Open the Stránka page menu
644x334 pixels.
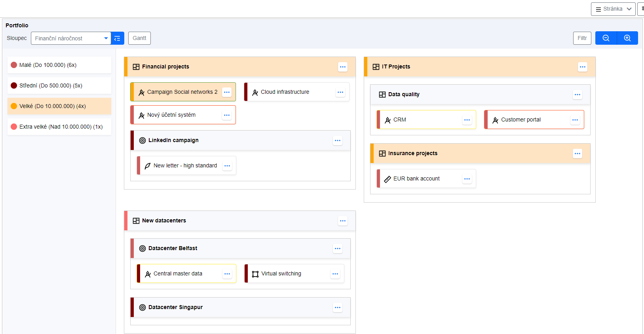click(x=613, y=9)
